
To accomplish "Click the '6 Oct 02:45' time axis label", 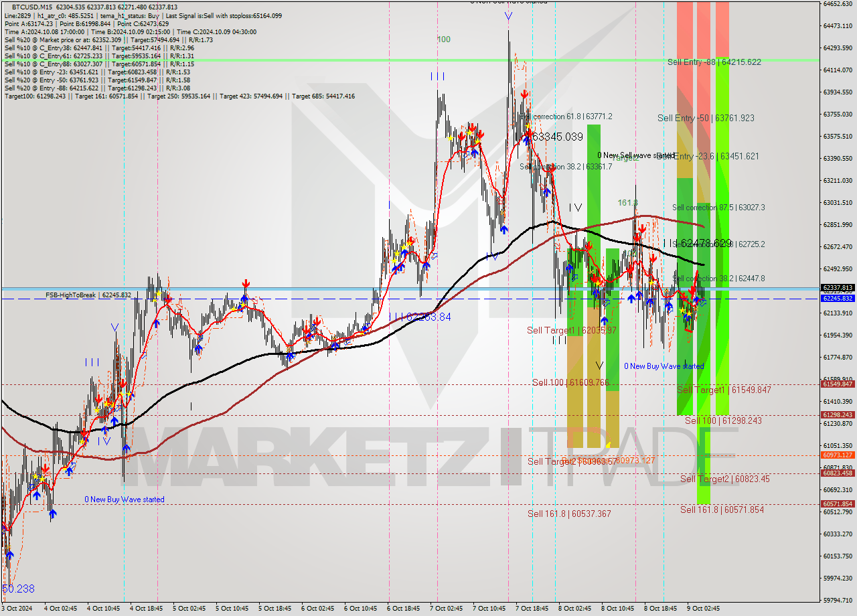I will click(317, 609).
